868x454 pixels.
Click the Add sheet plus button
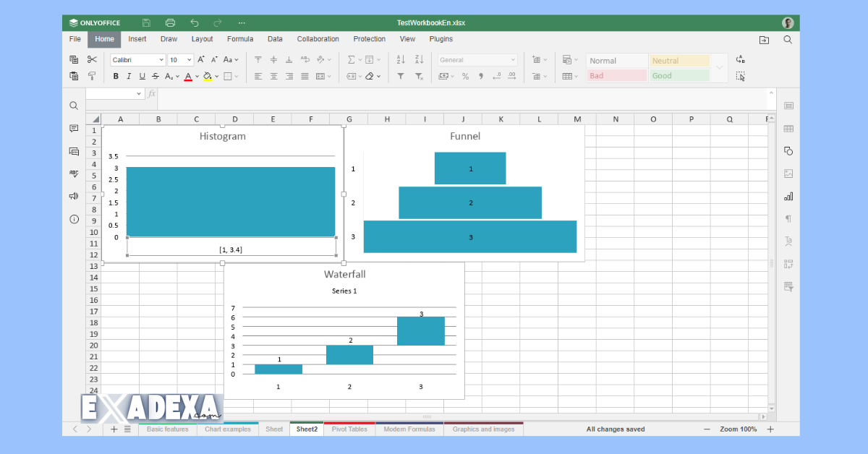point(113,429)
